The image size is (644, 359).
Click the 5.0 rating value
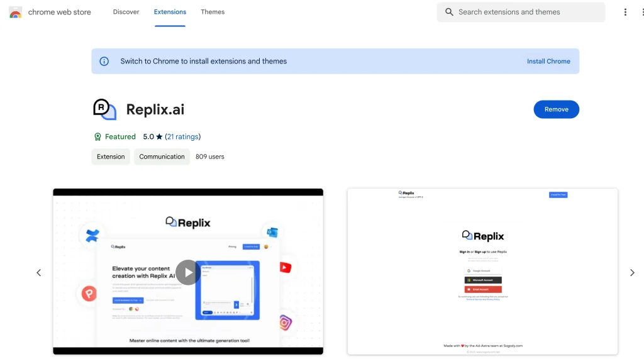(148, 137)
